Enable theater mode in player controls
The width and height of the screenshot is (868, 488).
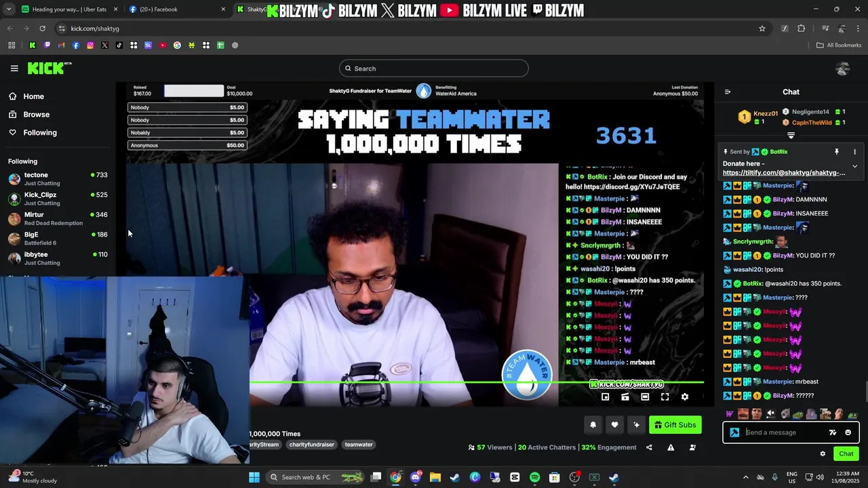click(645, 397)
